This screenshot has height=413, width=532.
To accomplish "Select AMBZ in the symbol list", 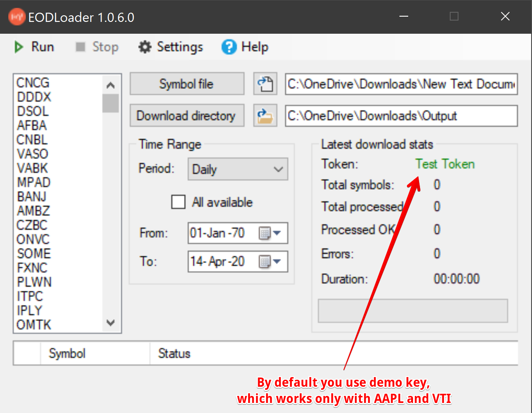I will pyautogui.click(x=33, y=211).
